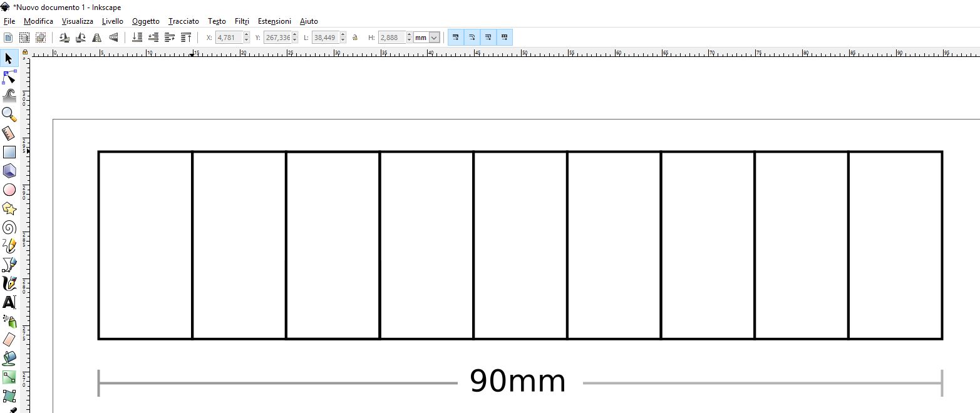
Task: Decrease H height value down arrow
Action: (410, 41)
